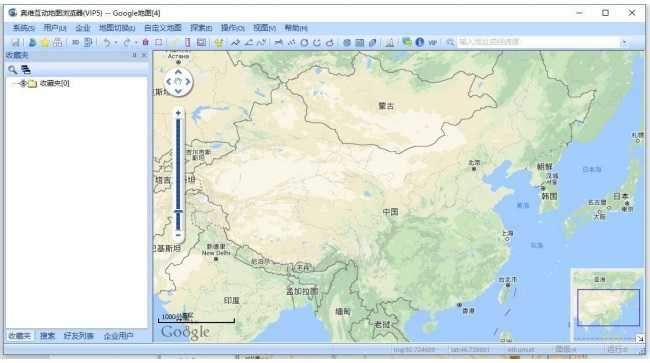
Task: Click the 日本 label on the map
Action: click(621, 196)
